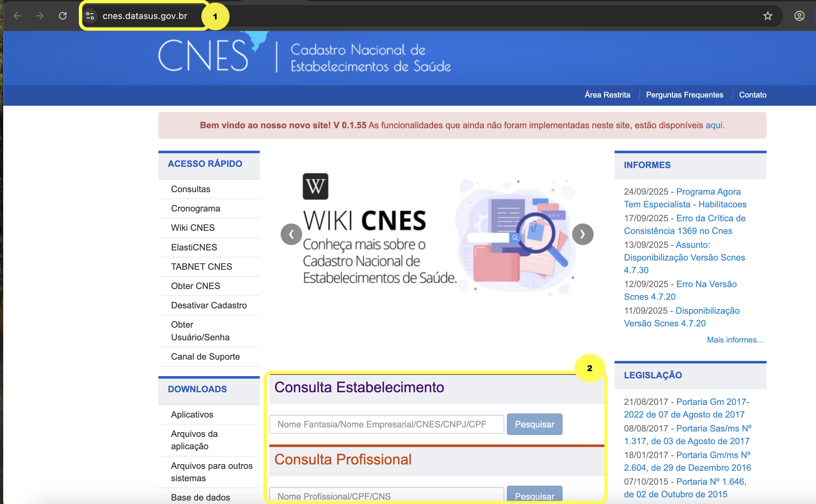Open Aplicativos under Downloads
This screenshot has width=816, height=504.
(x=192, y=414)
